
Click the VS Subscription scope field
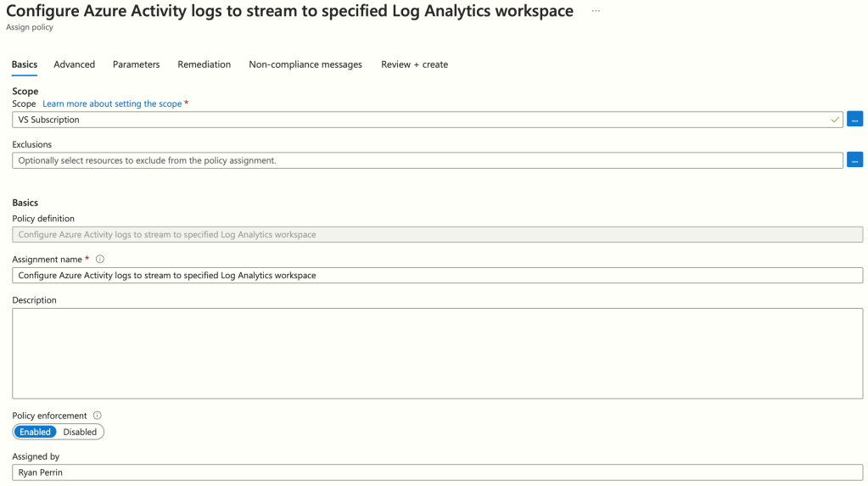(x=424, y=120)
